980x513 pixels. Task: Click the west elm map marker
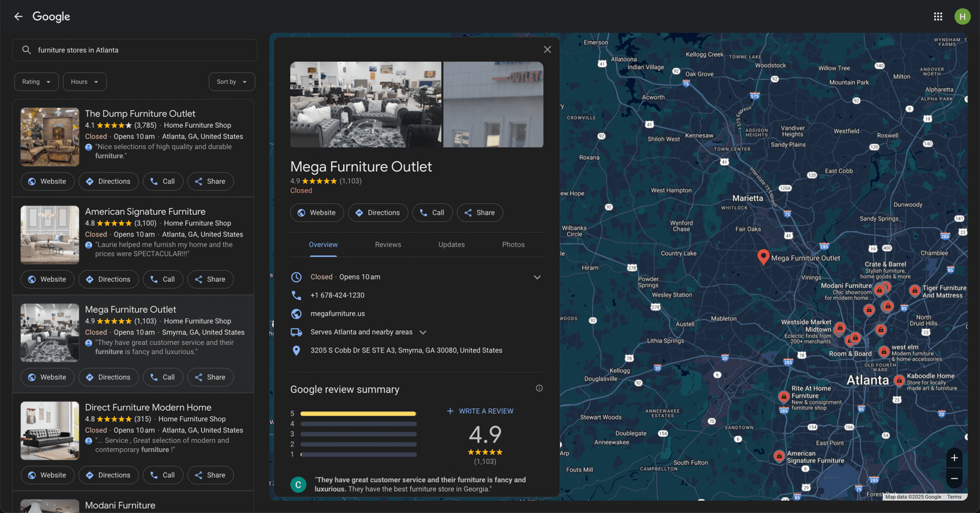884,351
